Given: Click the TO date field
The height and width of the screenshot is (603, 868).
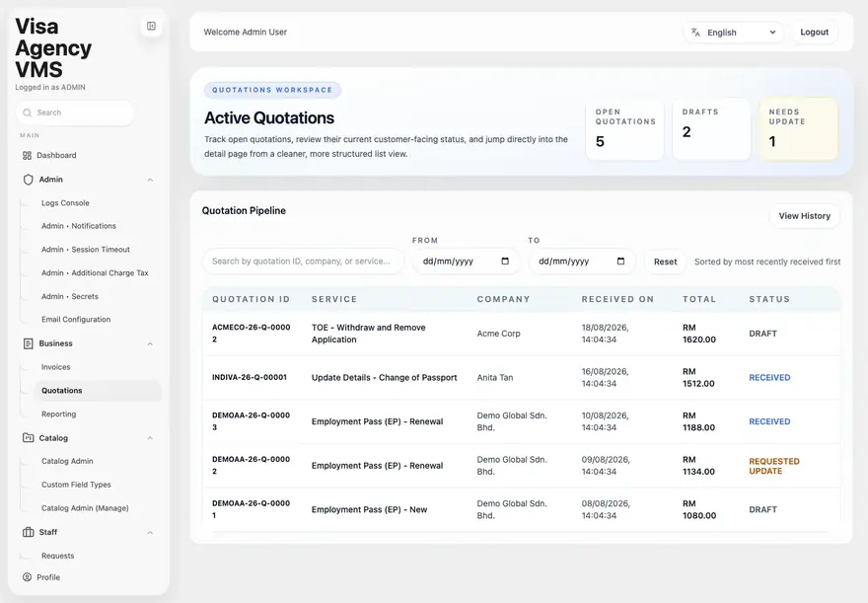Looking at the screenshot, I should coord(582,262).
